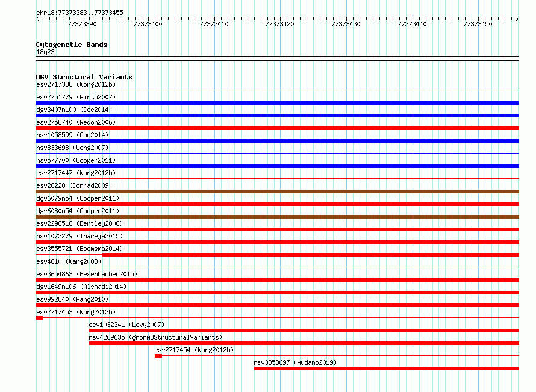This screenshot has width=536, height=392.
Task: Click the brown bar under esv26228
Action: point(277,191)
